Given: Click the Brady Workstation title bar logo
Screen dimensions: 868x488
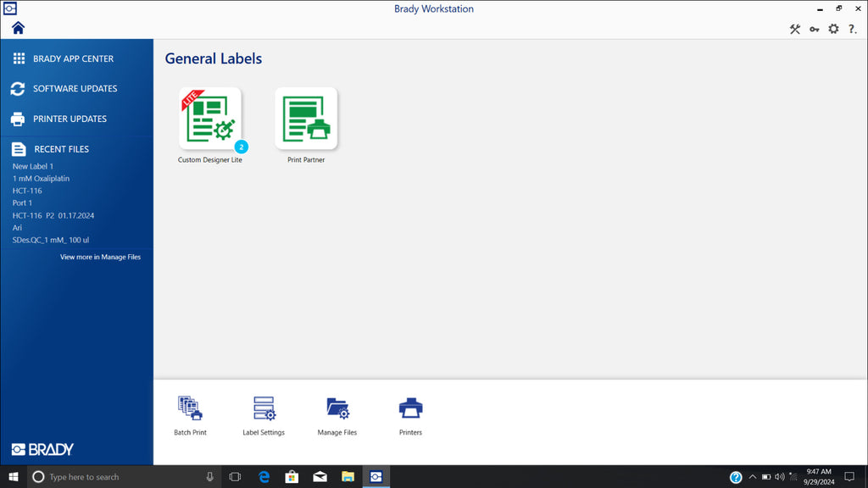Looking at the screenshot, I should point(10,8).
